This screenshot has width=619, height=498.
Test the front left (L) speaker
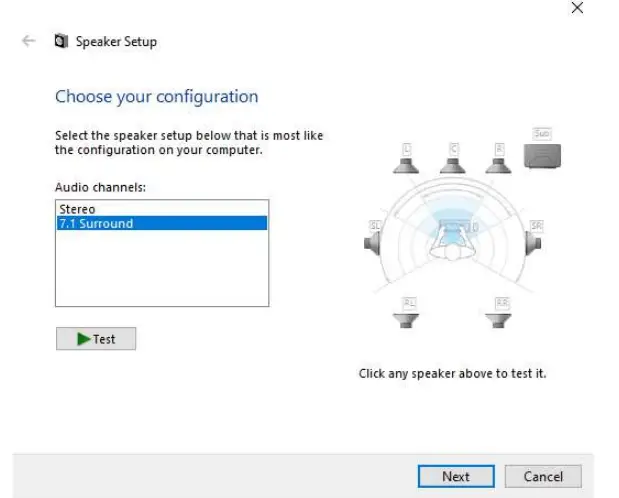click(x=406, y=156)
